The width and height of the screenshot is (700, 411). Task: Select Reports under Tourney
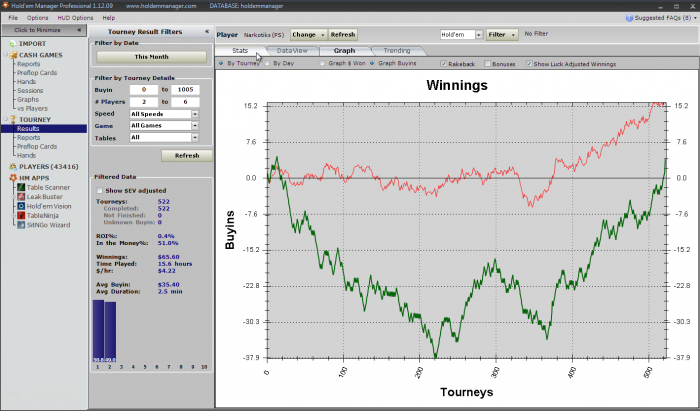29,137
